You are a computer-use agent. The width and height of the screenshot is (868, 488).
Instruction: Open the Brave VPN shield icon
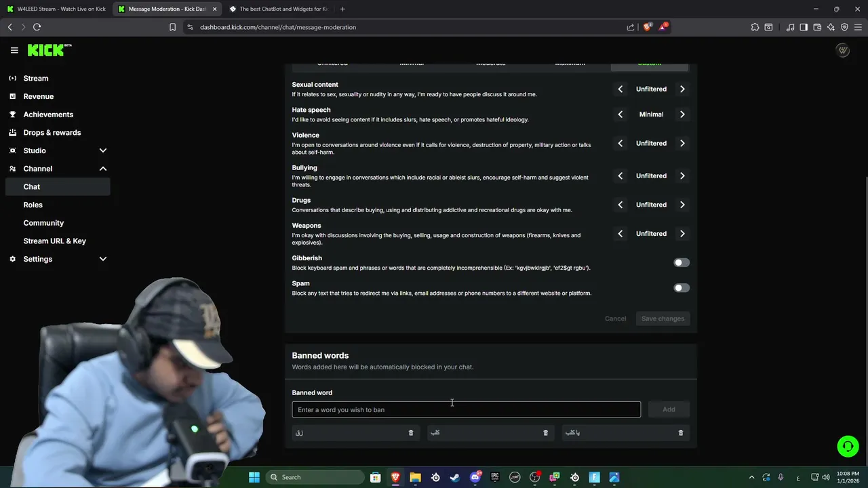tap(844, 27)
